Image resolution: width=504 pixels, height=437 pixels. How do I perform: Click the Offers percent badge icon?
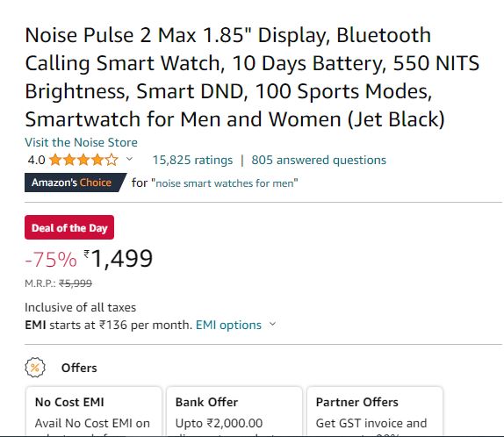(35, 368)
